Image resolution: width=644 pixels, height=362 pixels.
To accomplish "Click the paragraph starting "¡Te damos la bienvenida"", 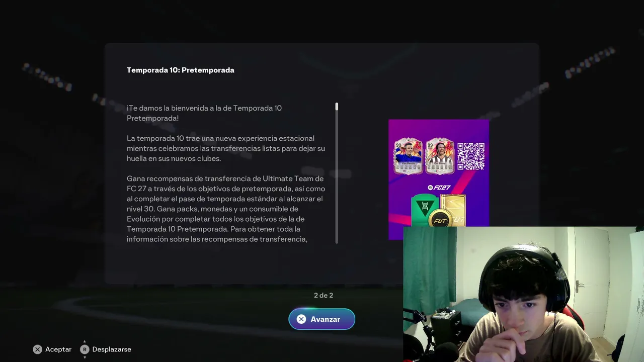I will 204,113.
